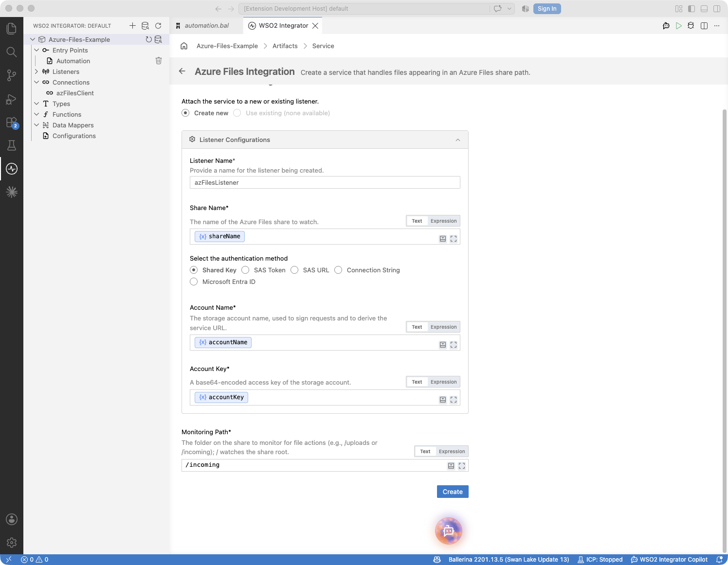Open Run and Debug view
The image size is (728, 565).
(x=12, y=99)
